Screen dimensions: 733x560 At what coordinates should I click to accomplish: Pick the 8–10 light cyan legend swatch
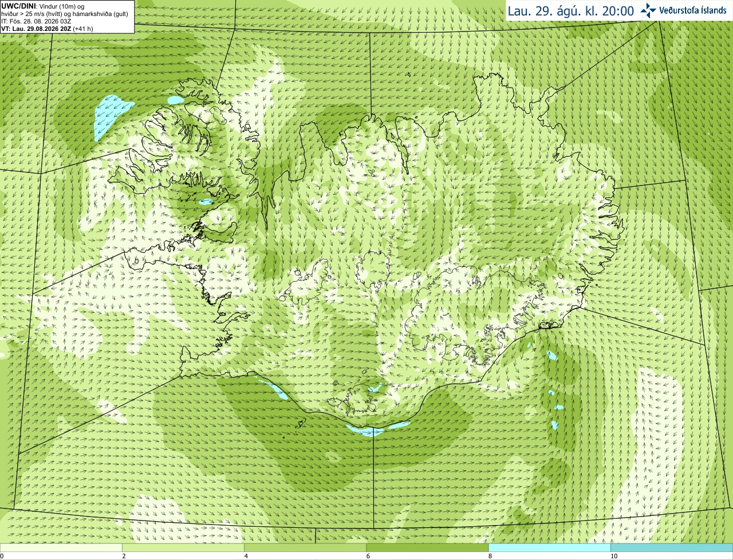pos(549,547)
